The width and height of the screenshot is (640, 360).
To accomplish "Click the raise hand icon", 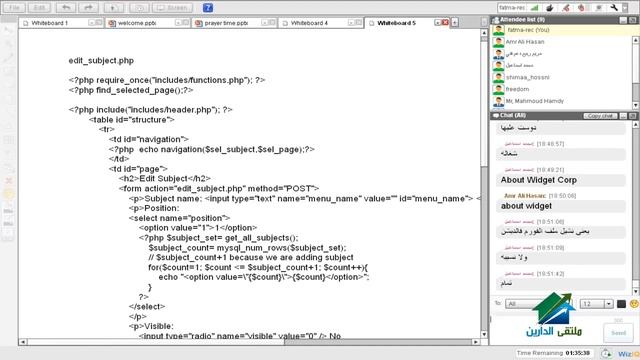I will click(582, 7).
